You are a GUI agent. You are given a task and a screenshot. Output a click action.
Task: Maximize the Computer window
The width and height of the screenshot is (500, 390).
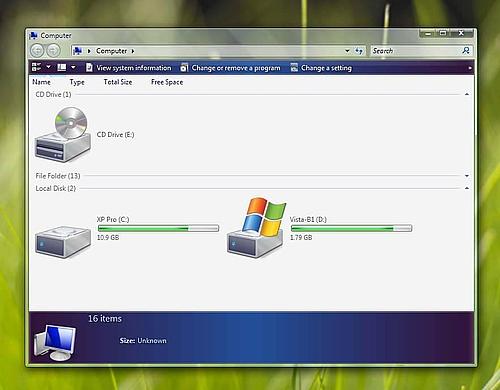pyautogui.click(x=443, y=33)
